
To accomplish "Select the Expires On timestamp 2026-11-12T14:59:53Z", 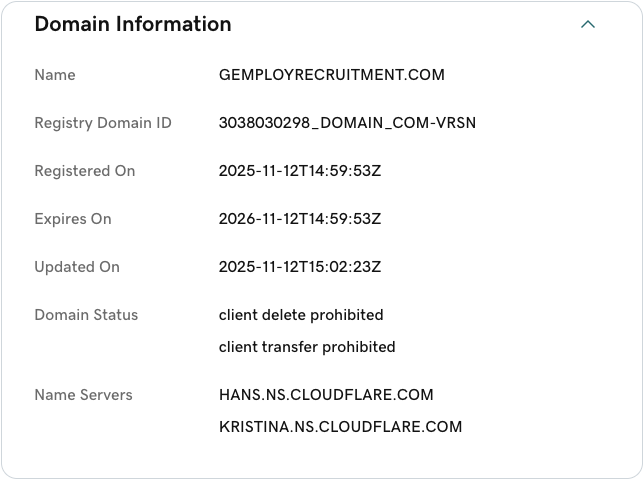I will pos(300,219).
